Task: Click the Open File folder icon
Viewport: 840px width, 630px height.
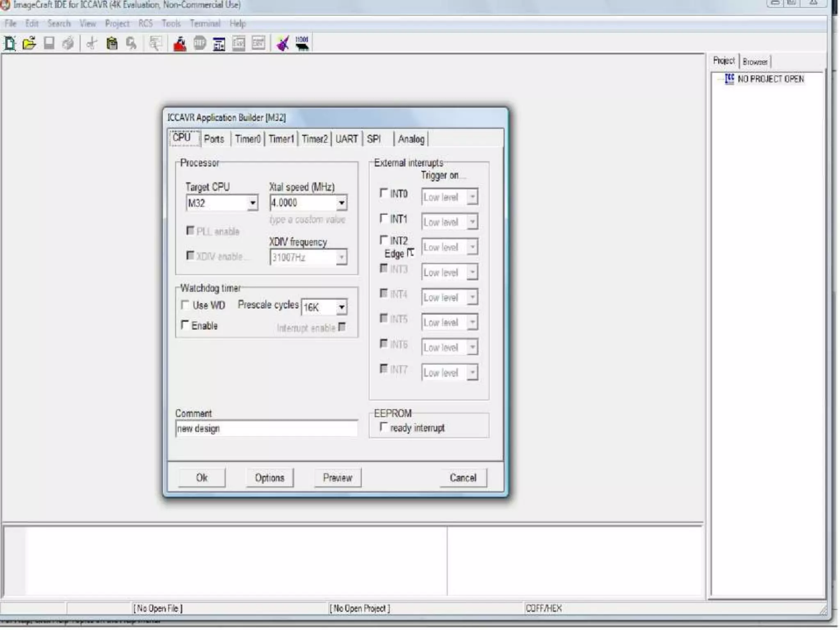Action: [x=29, y=43]
